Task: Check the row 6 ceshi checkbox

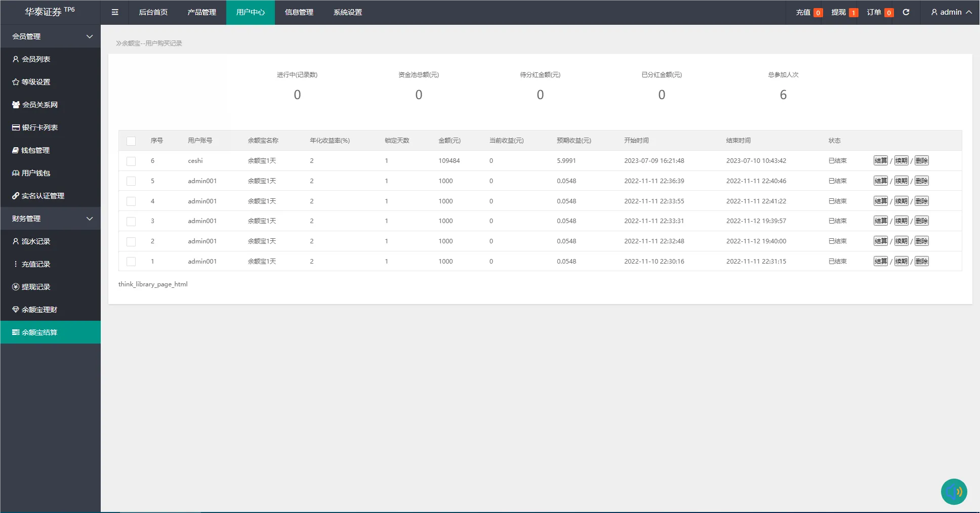Action: coord(131,161)
